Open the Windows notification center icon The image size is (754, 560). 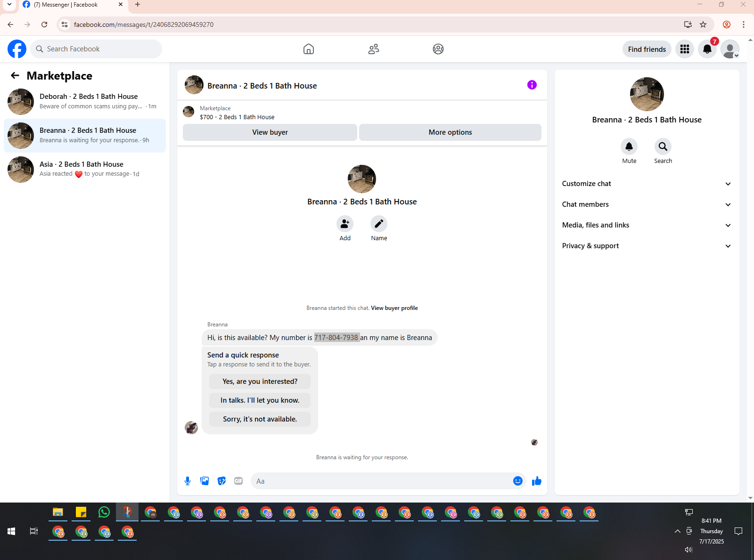point(738,531)
